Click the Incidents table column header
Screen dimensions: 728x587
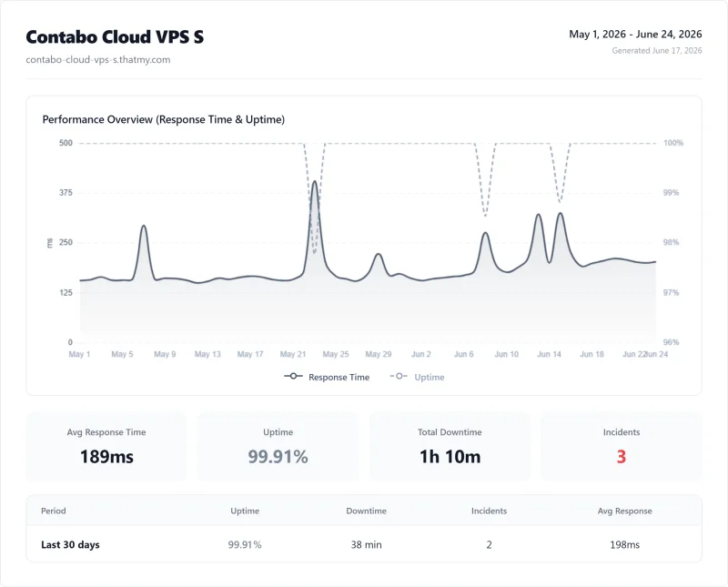pos(489,511)
